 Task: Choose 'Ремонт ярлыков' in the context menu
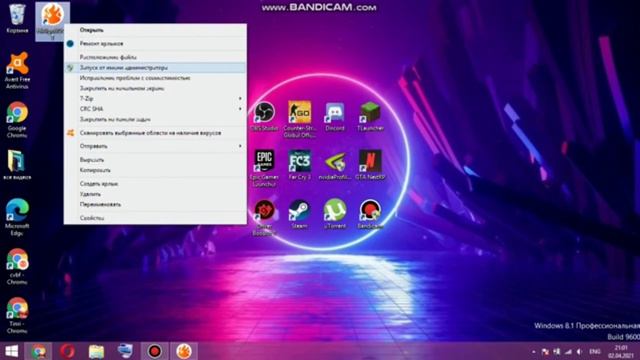pyautogui.click(x=155, y=43)
